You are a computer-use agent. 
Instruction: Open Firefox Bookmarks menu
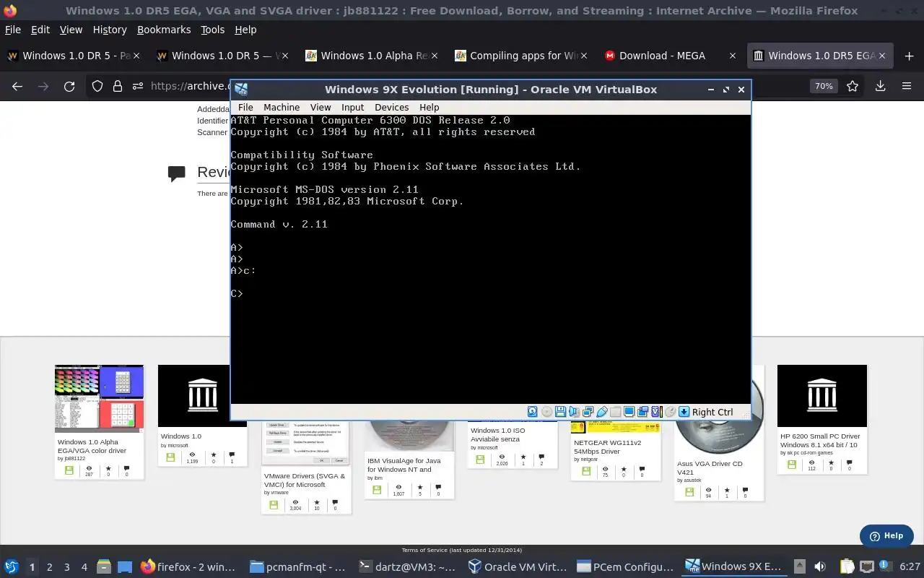[164, 30]
